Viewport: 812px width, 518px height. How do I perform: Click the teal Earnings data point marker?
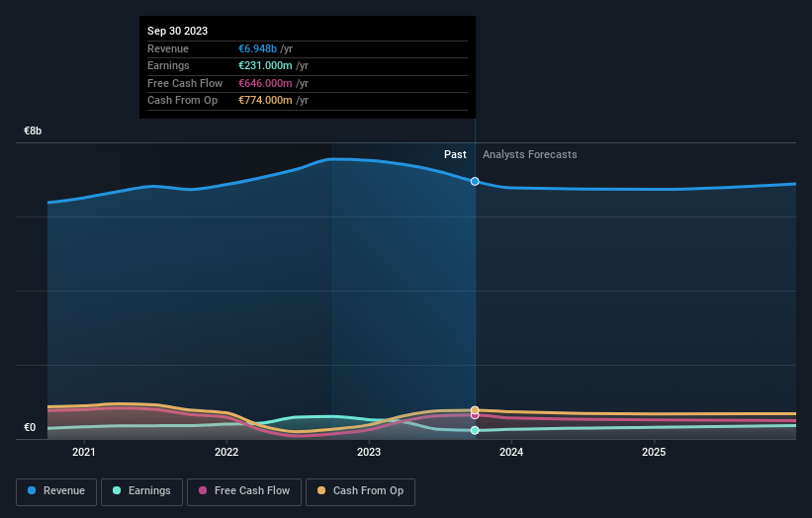click(475, 430)
